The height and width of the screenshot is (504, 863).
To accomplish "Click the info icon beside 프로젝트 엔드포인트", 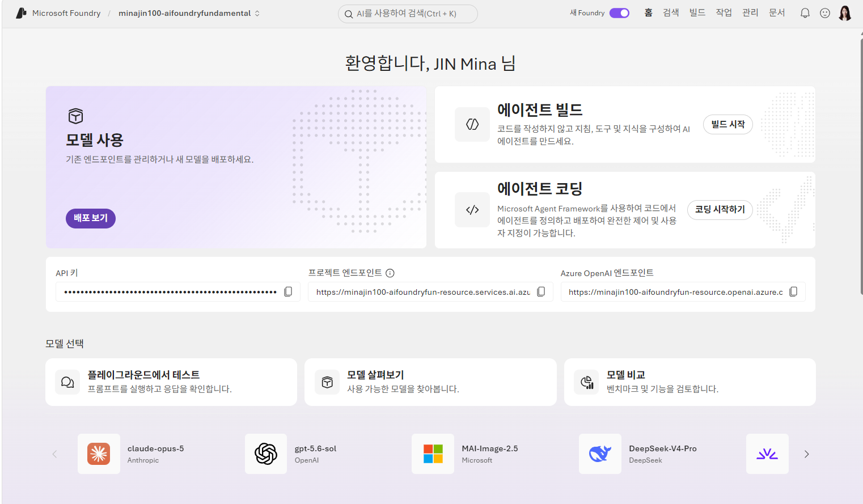I will 390,273.
